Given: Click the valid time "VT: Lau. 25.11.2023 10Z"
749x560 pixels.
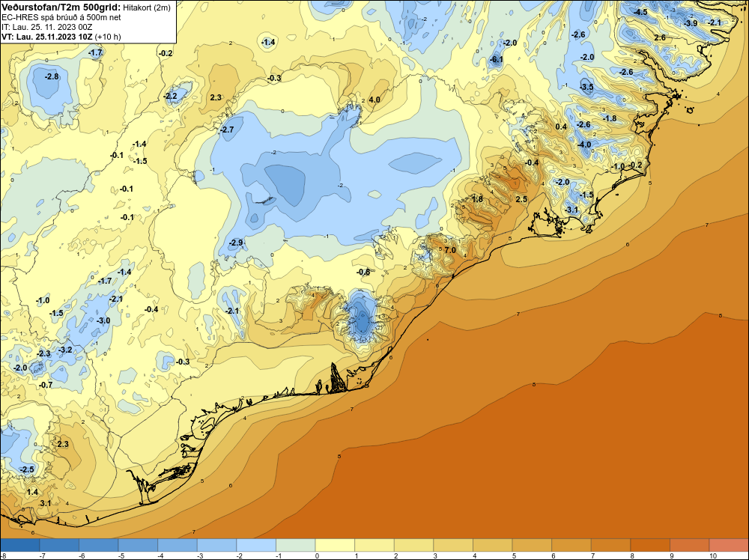Looking at the screenshot, I should point(47,37).
